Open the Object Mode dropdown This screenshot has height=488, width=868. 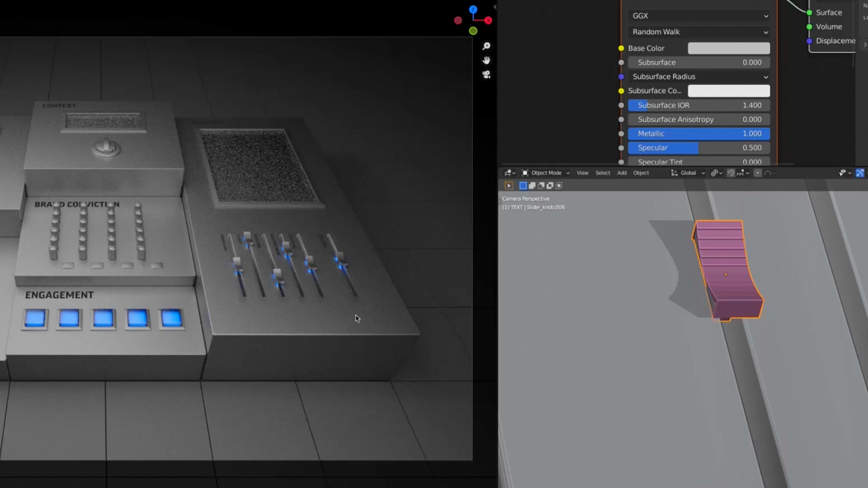coord(546,173)
